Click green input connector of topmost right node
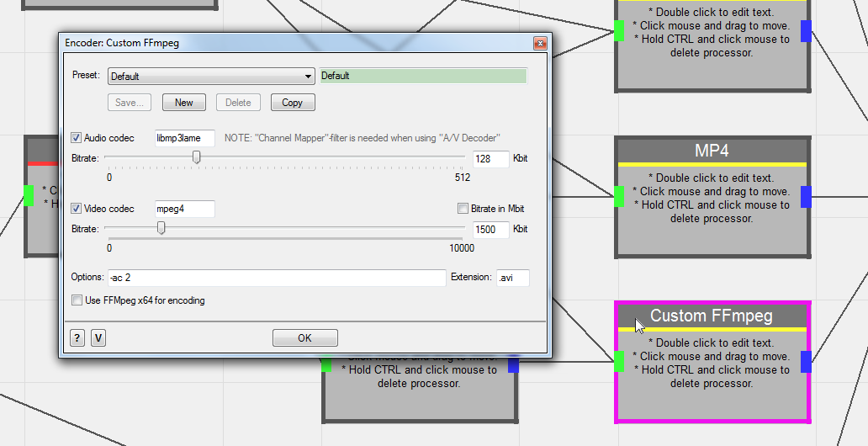The width and height of the screenshot is (868, 446). coord(619,30)
